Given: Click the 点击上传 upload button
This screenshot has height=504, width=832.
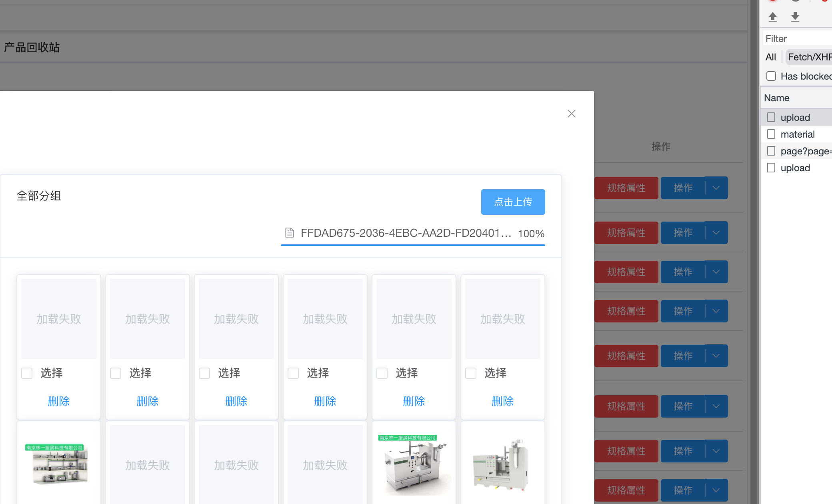Looking at the screenshot, I should tap(513, 202).
